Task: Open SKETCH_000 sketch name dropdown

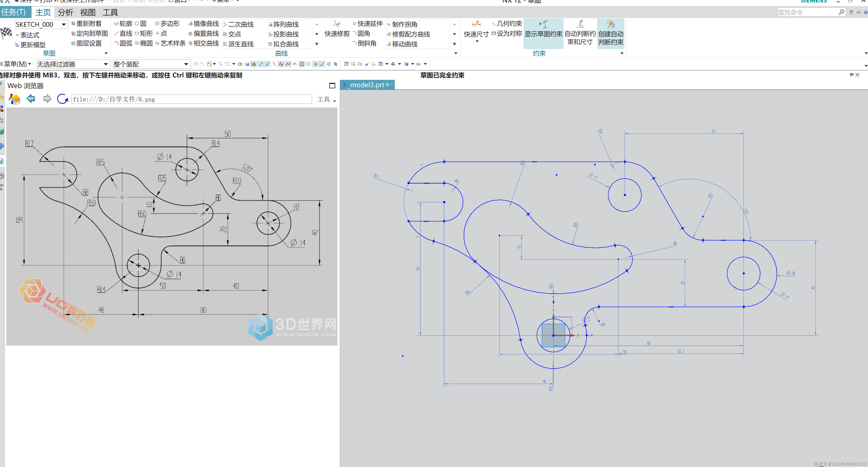Action: [x=64, y=24]
